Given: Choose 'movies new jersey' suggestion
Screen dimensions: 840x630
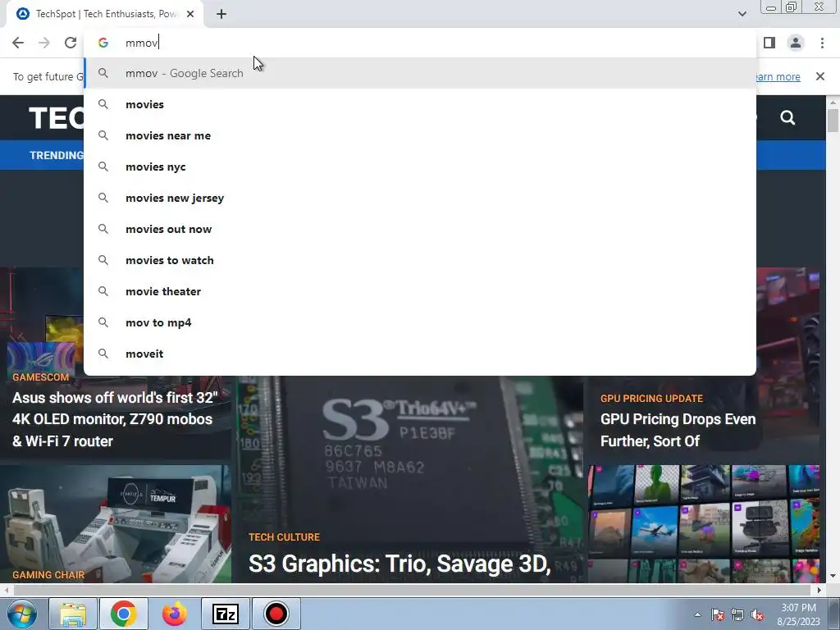Looking at the screenshot, I should click(x=420, y=198).
